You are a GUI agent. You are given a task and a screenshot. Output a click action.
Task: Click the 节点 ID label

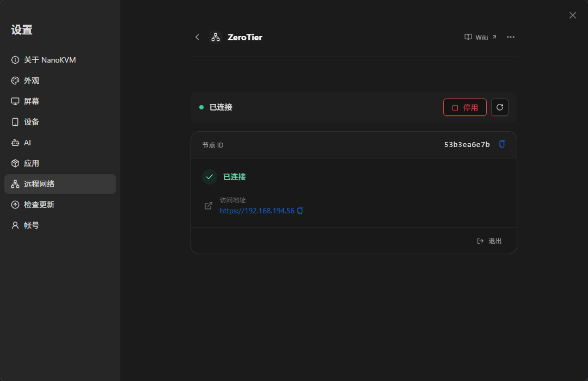(x=213, y=145)
